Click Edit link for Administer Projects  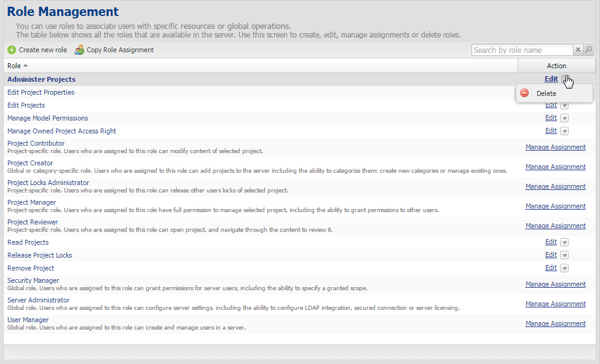[x=551, y=79]
